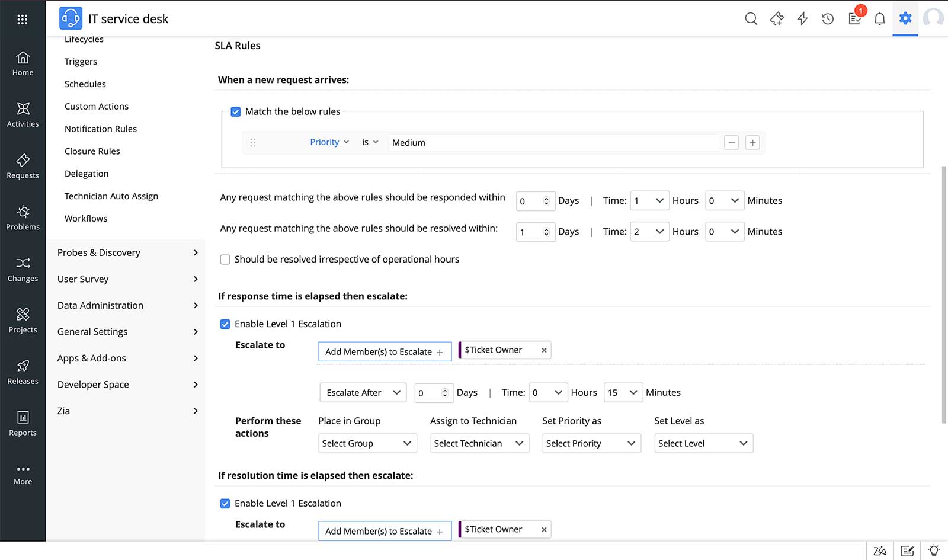The width and height of the screenshot is (948, 560).
Task: Click the history icon in the header
Action: pyautogui.click(x=828, y=18)
